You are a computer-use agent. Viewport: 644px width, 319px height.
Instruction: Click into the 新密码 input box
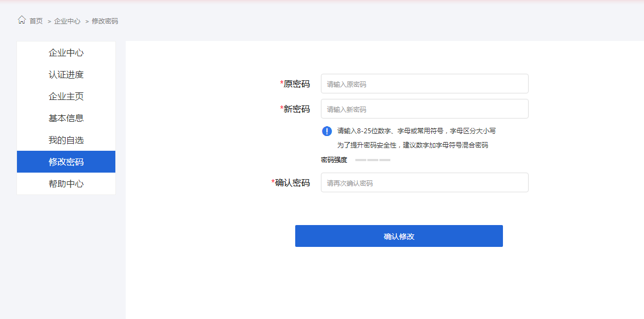tap(424, 109)
